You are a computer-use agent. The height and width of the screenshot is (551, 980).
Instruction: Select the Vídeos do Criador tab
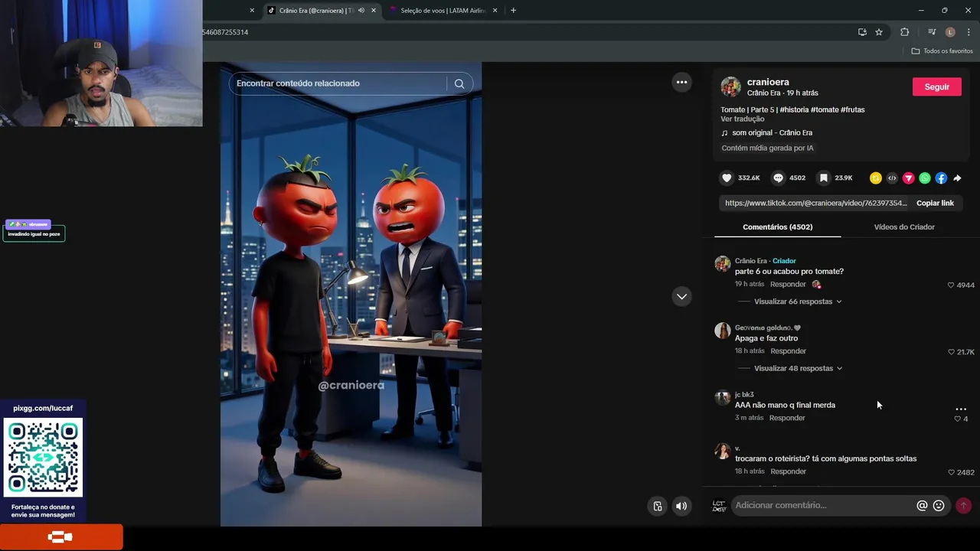(x=904, y=227)
